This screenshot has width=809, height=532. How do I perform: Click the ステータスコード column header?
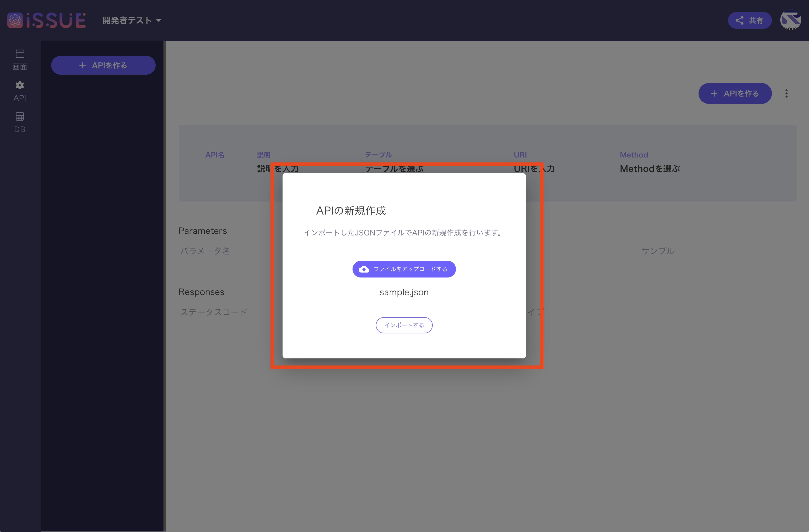point(214,312)
